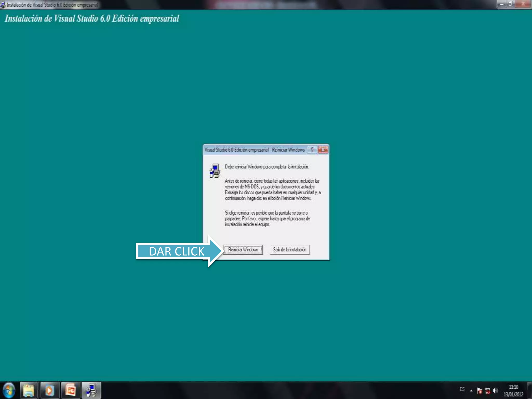Open the installer window's system menu icon
Image resolution: width=532 pixels, height=399 pixels.
(x=3, y=5)
